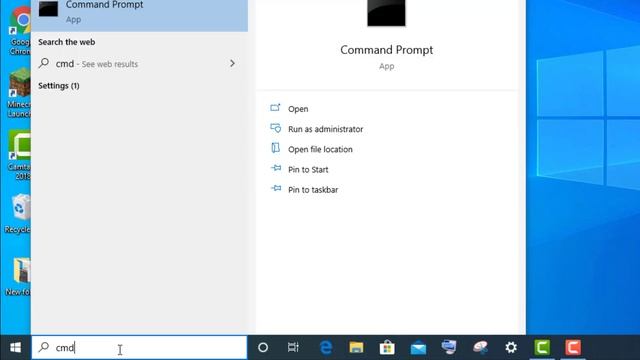Screen dimensions: 640x360
Task: Open red Camtasia recorder icon on taskbar
Action: [x=573, y=347]
